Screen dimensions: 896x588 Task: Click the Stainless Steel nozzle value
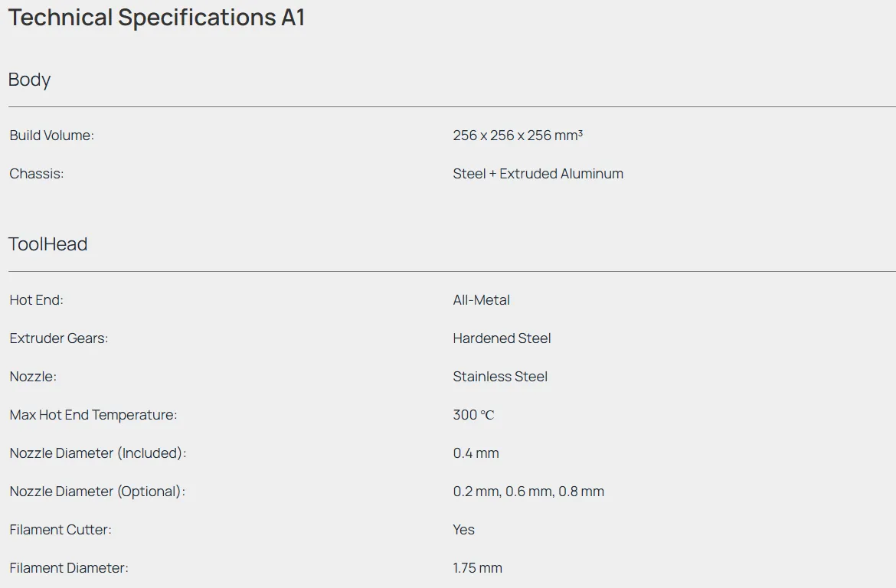pos(500,377)
